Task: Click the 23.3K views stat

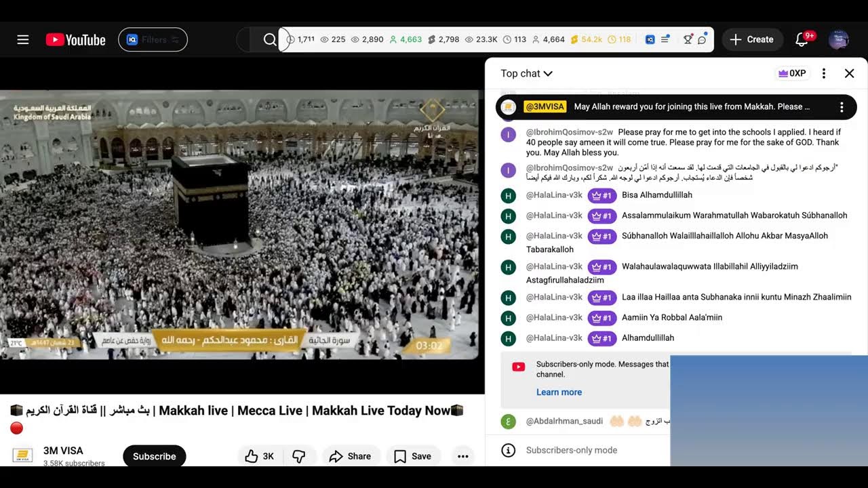Action: tap(481, 40)
